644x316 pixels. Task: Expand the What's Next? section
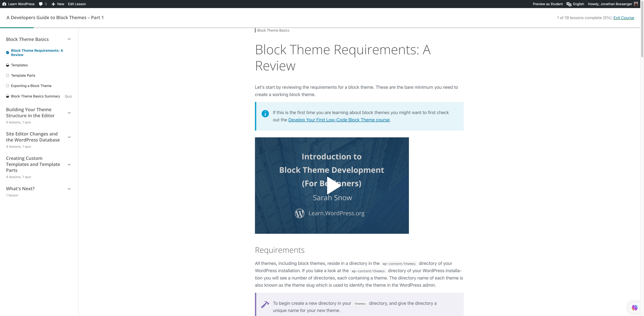(x=69, y=189)
